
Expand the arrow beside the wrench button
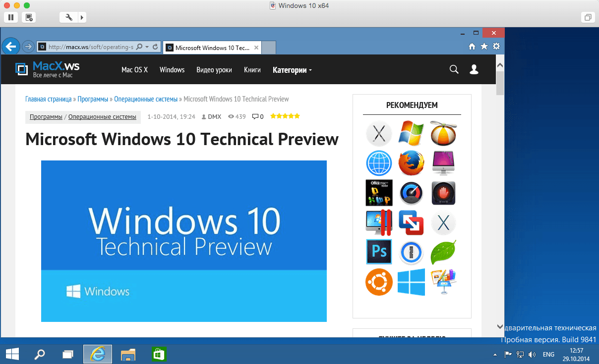coord(82,17)
